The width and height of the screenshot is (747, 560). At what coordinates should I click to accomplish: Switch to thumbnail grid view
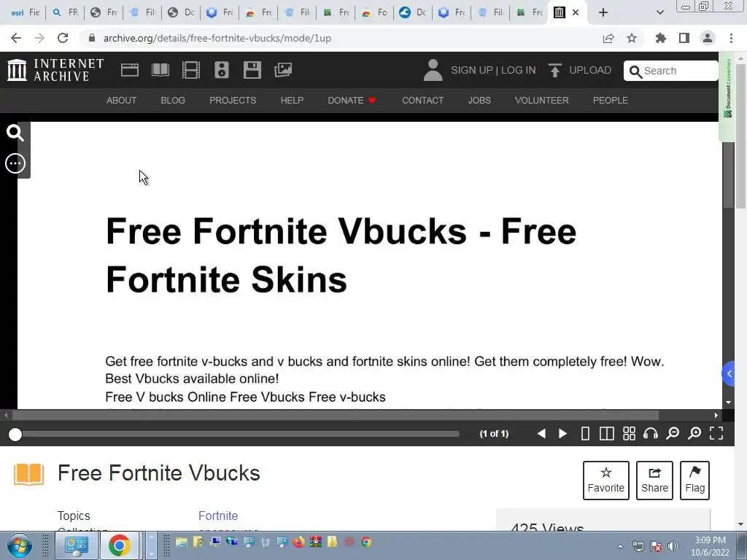pyautogui.click(x=629, y=433)
